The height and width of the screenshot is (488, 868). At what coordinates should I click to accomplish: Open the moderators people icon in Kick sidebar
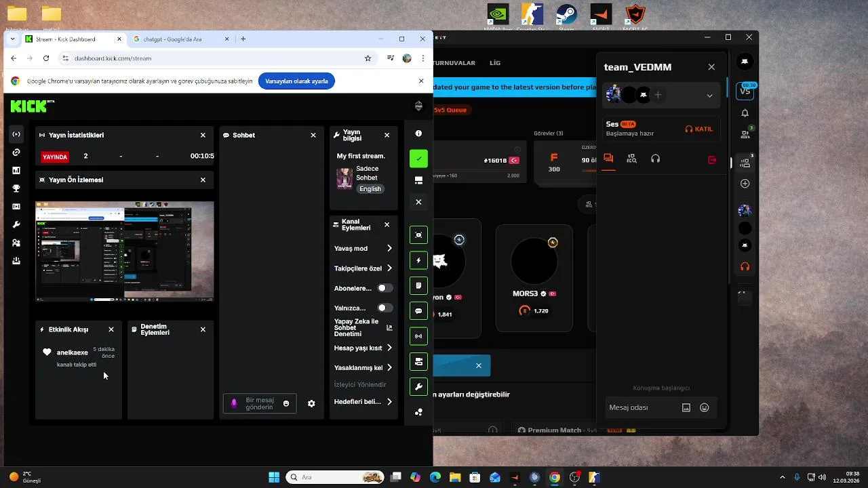(16, 243)
